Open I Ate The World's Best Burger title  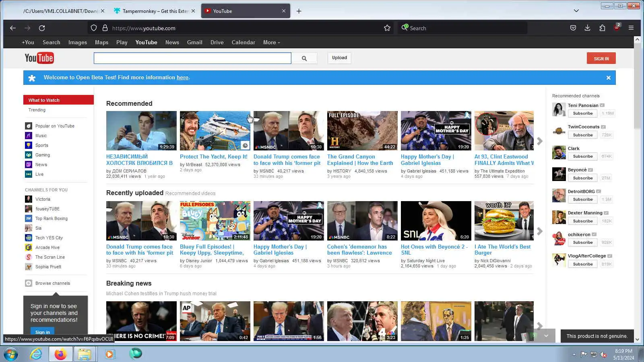502,250
